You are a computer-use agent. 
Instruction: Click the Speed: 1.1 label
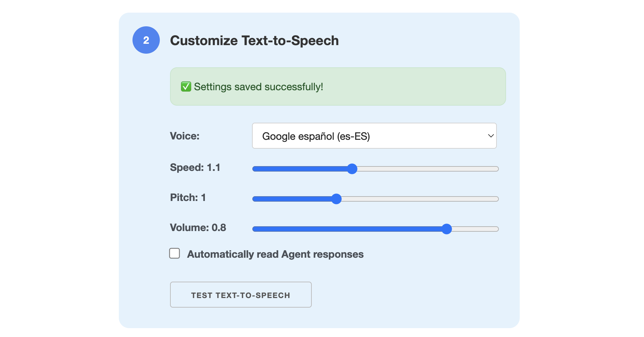coord(195,167)
